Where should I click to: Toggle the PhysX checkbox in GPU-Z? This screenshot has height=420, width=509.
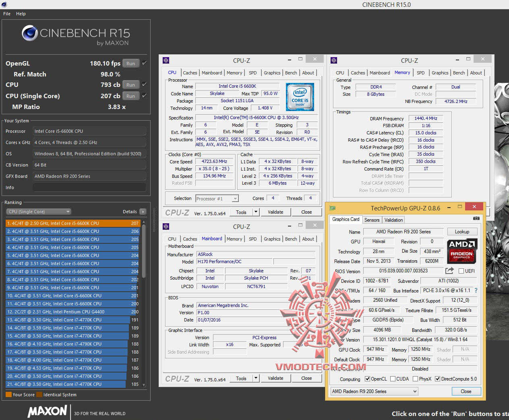pyautogui.click(x=415, y=379)
